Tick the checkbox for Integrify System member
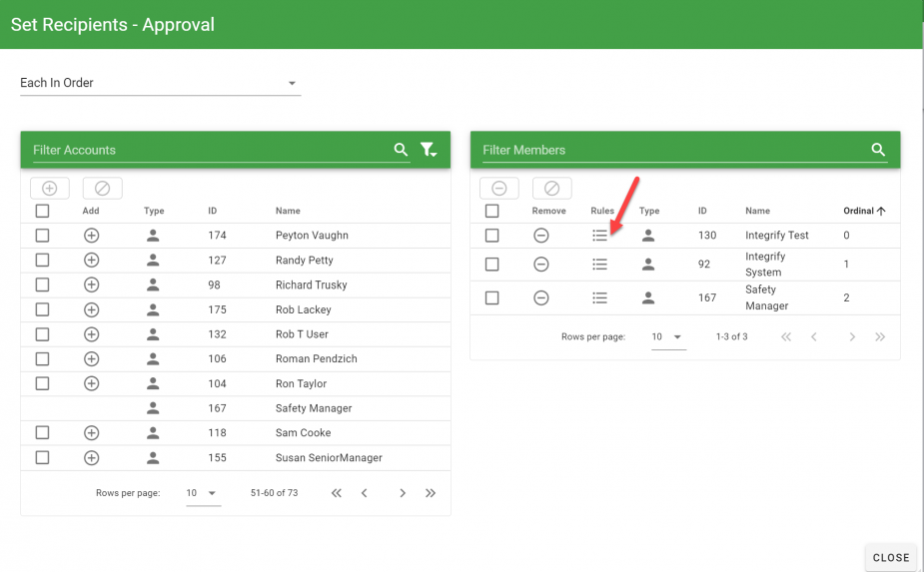 point(491,265)
